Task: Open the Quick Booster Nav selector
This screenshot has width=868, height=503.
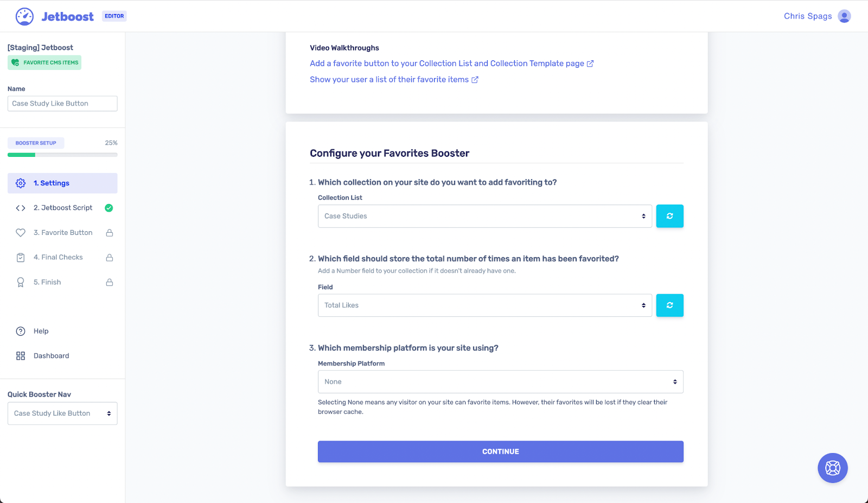Action: pyautogui.click(x=62, y=413)
